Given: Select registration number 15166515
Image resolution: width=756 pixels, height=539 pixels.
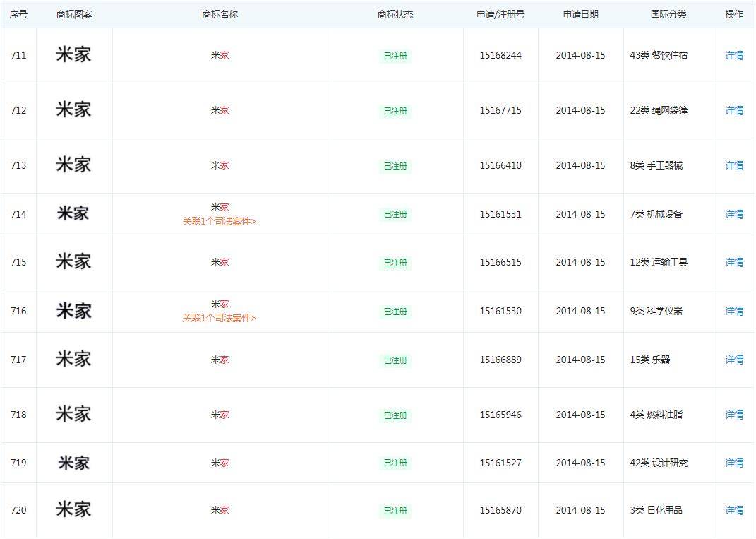Looking at the screenshot, I should pyautogui.click(x=500, y=263).
